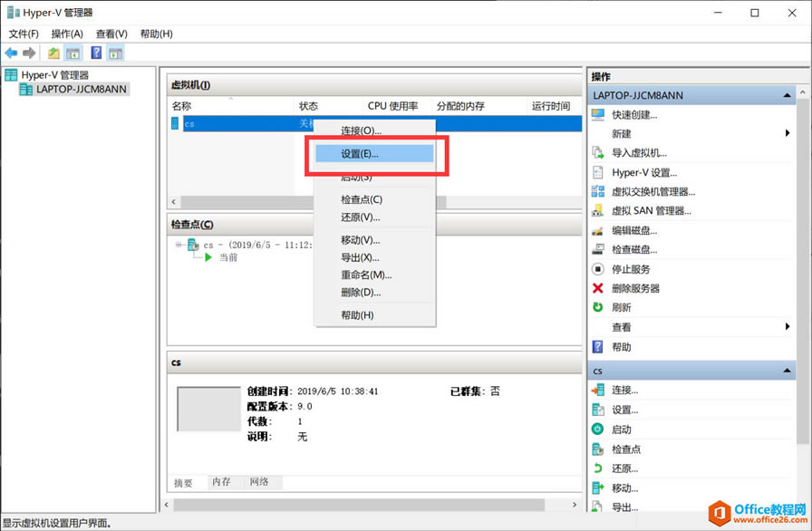
Task: Choose 删除(D)... in context menu
Action: click(374, 293)
